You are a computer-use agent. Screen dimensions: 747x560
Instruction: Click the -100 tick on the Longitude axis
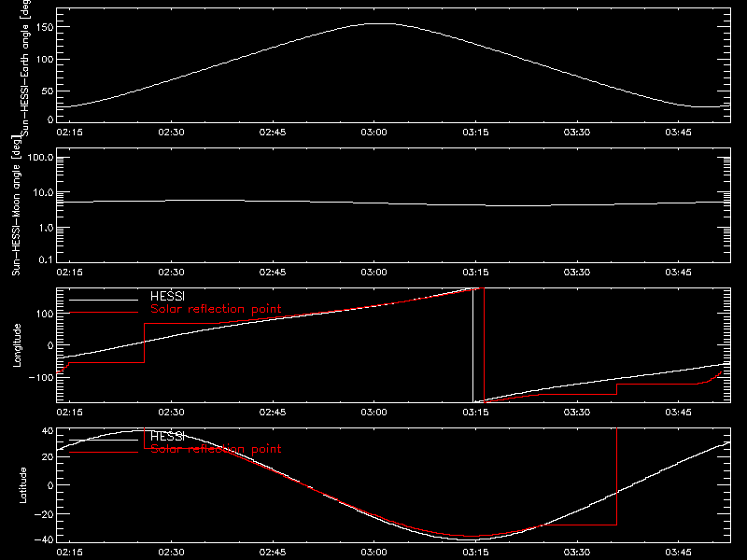40,377
